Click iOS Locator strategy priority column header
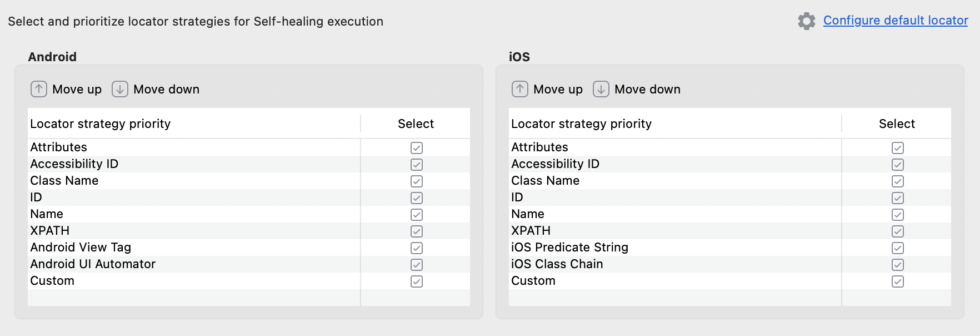 click(x=675, y=123)
